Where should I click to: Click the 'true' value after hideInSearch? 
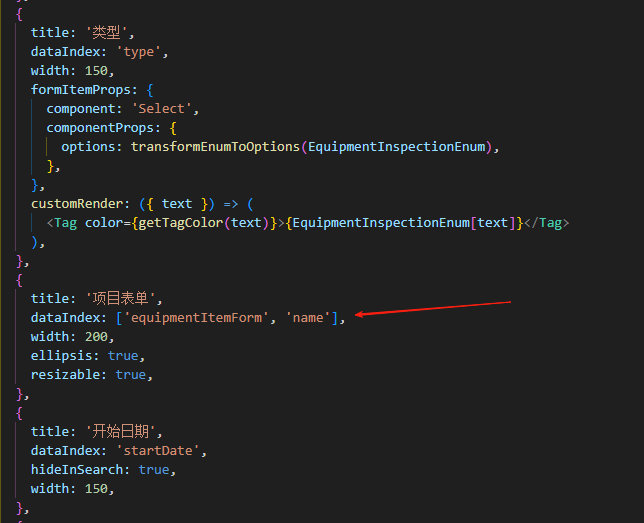pyautogui.click(x=154, y=470)
